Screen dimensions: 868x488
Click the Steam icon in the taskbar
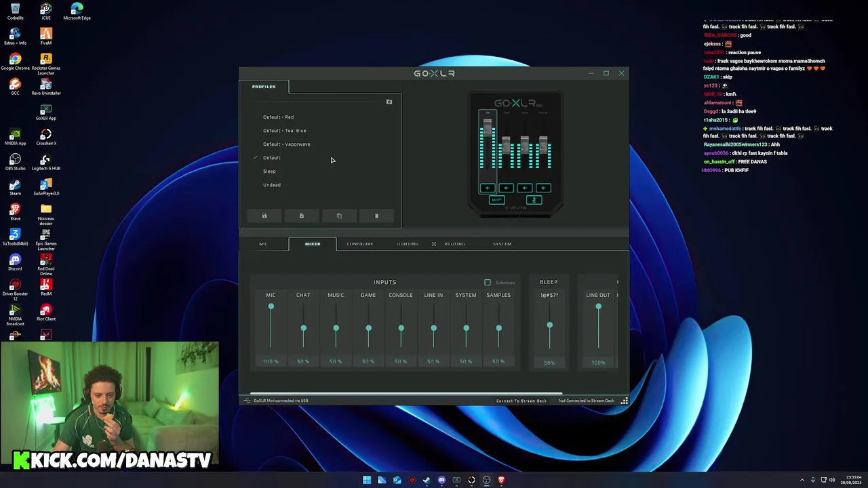(x=427, y=480)
